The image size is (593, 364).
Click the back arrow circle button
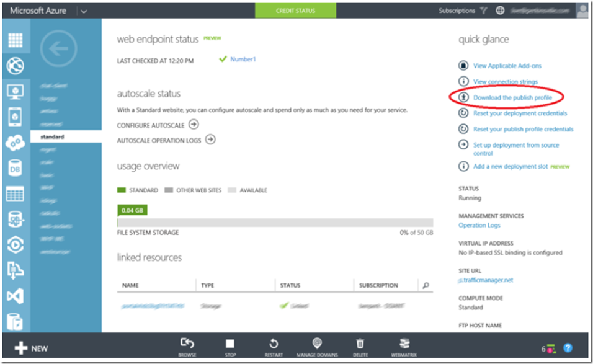coord(59,49)
